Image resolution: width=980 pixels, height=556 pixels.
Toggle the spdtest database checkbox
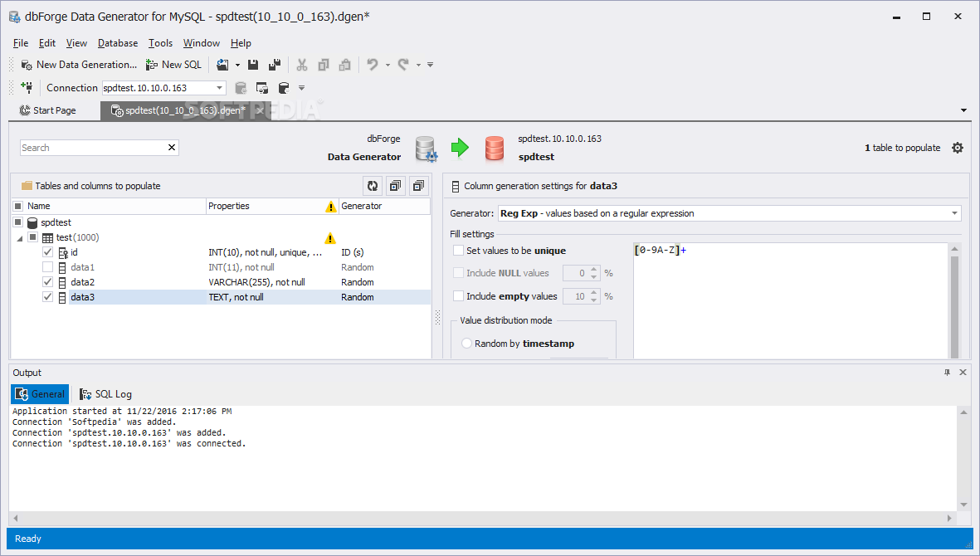coord(18,222)
